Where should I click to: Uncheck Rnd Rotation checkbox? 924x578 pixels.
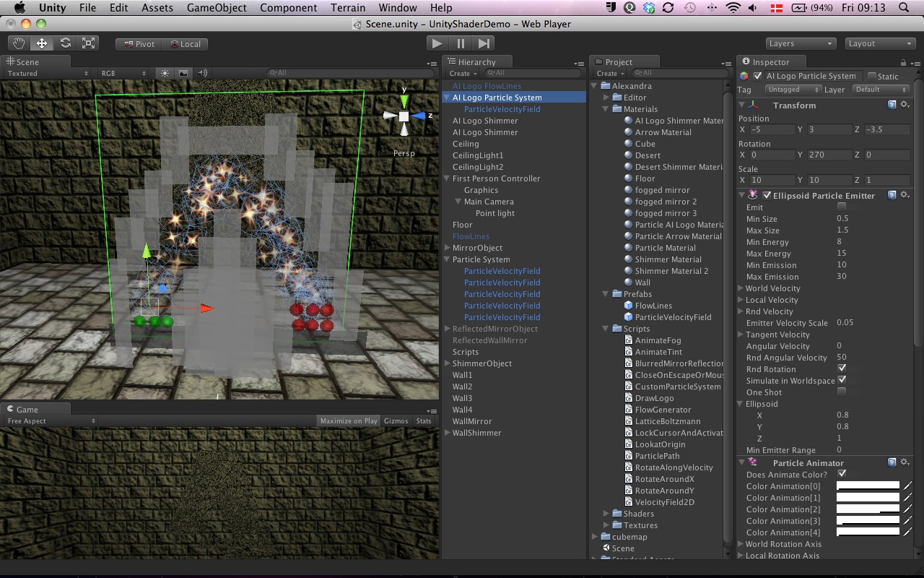point(842,368)
